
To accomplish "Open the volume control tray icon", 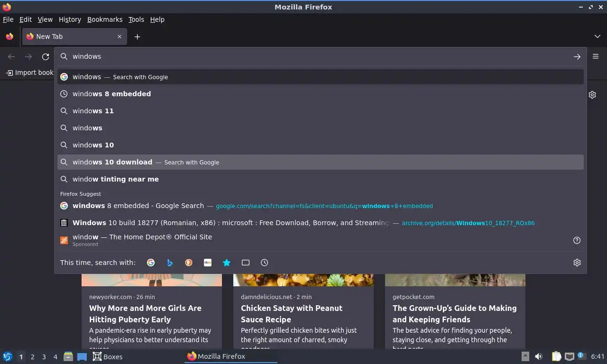I will [539, 356].
